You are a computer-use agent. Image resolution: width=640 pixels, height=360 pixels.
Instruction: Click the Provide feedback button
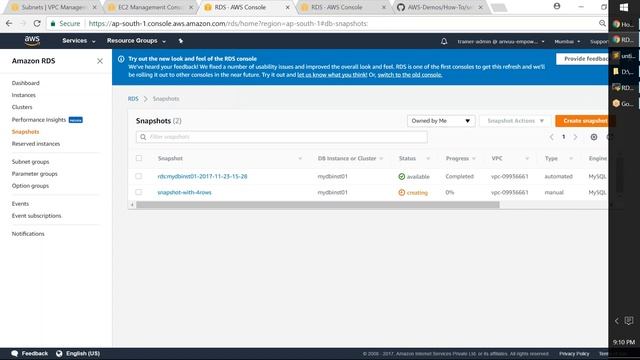pyautogui.click(x=582, y=59)
